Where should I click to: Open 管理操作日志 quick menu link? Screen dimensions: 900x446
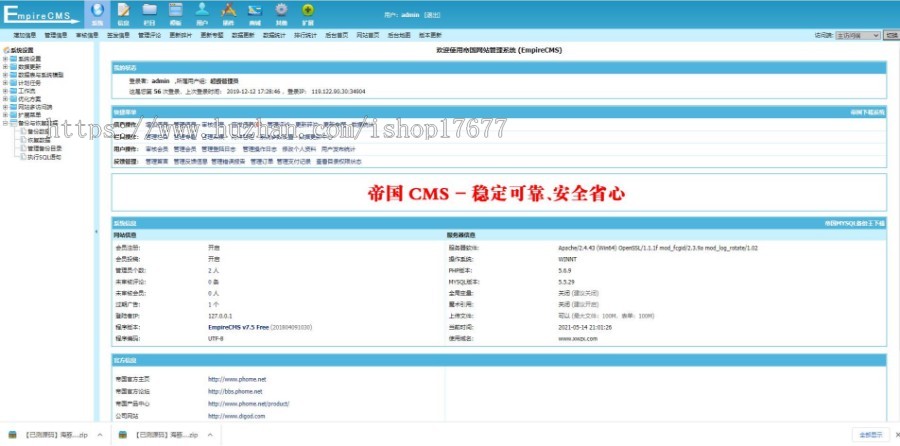point(259,149)
